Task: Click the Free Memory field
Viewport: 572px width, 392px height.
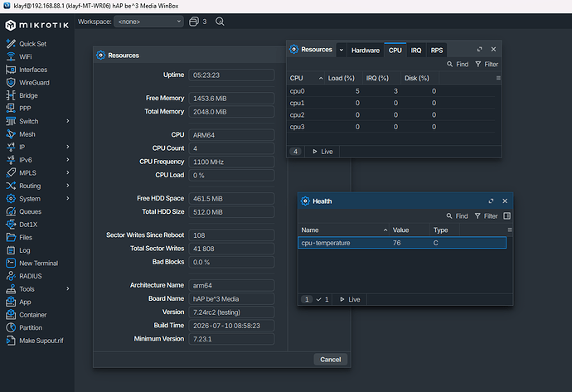Action: [x=231, y=99]
